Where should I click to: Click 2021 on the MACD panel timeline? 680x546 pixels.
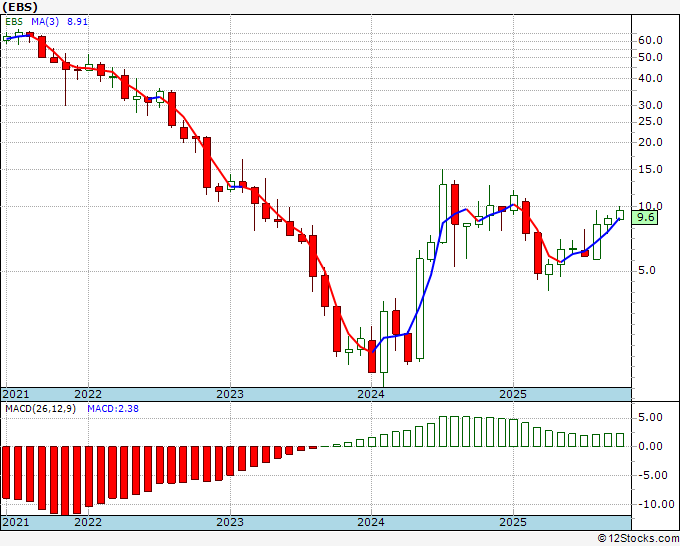[16, 522]
